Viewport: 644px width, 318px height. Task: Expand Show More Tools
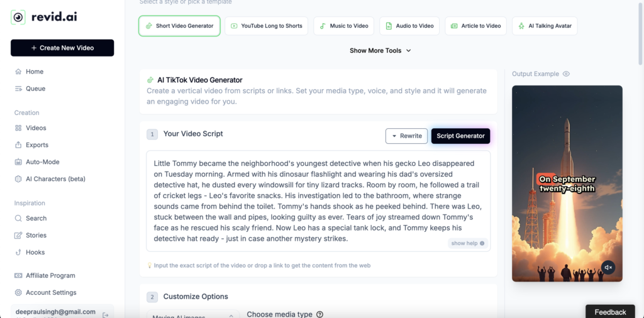tap(380, 51)
